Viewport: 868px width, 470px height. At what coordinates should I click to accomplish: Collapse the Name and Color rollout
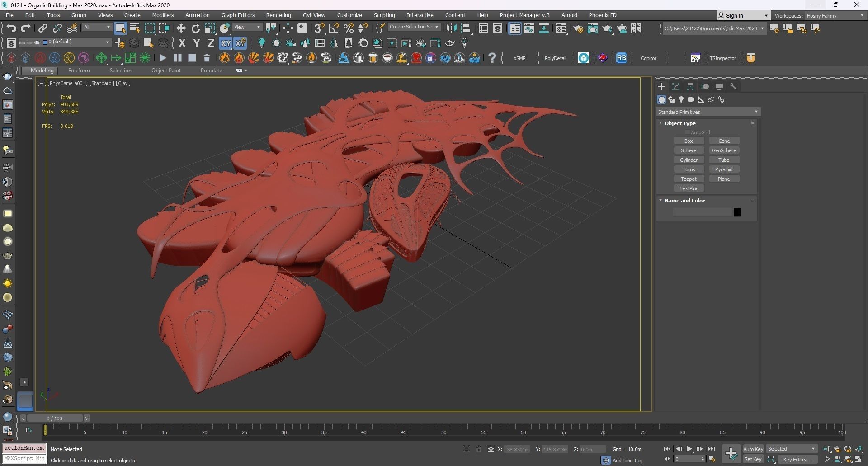[x=660, y=200]
